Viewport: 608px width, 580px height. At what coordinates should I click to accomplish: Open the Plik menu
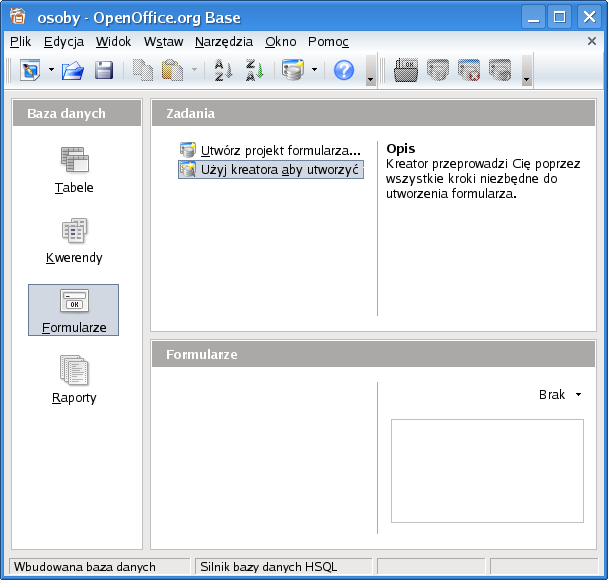point(20,41)
